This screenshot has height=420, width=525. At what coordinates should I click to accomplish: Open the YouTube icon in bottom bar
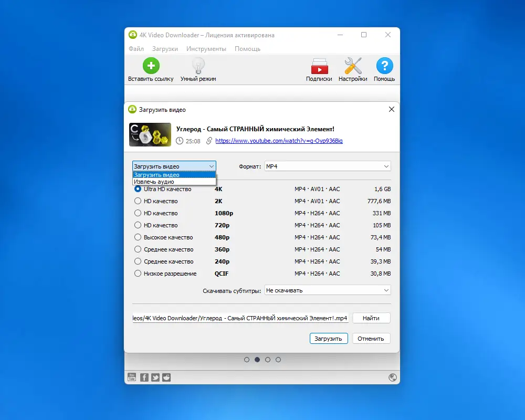click(x=132, y=377)
